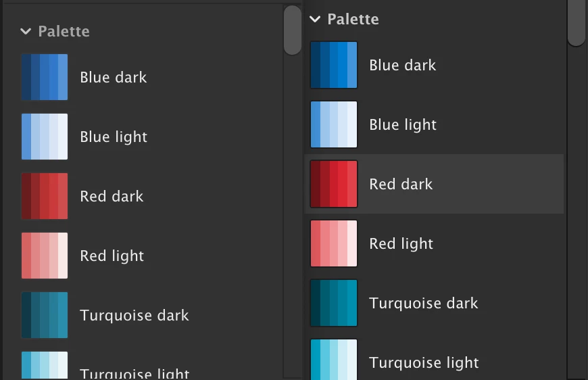Pick Turquoise light swatch in right panel

coord(334,360)
